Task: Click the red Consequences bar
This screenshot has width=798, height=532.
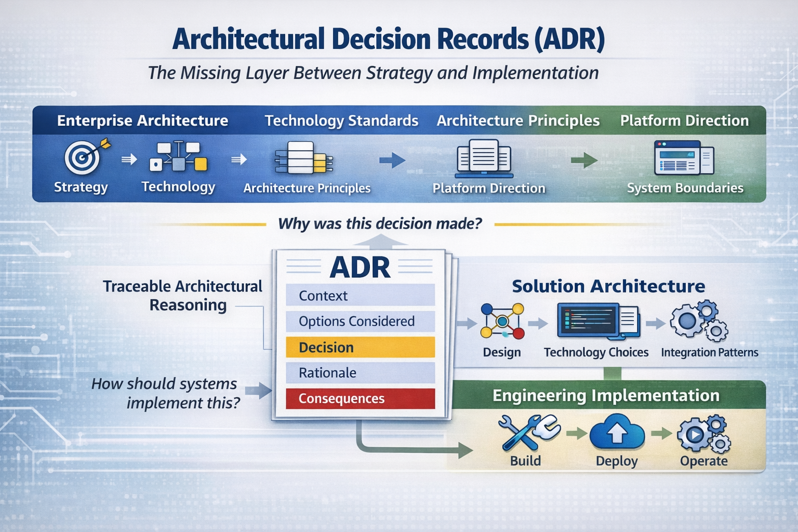Action: [x=360, y=398]
